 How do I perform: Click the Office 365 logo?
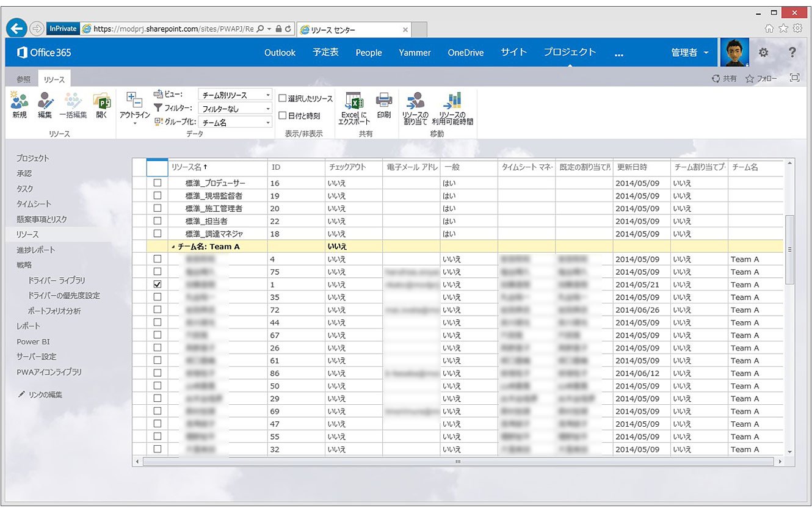point(44,53)
